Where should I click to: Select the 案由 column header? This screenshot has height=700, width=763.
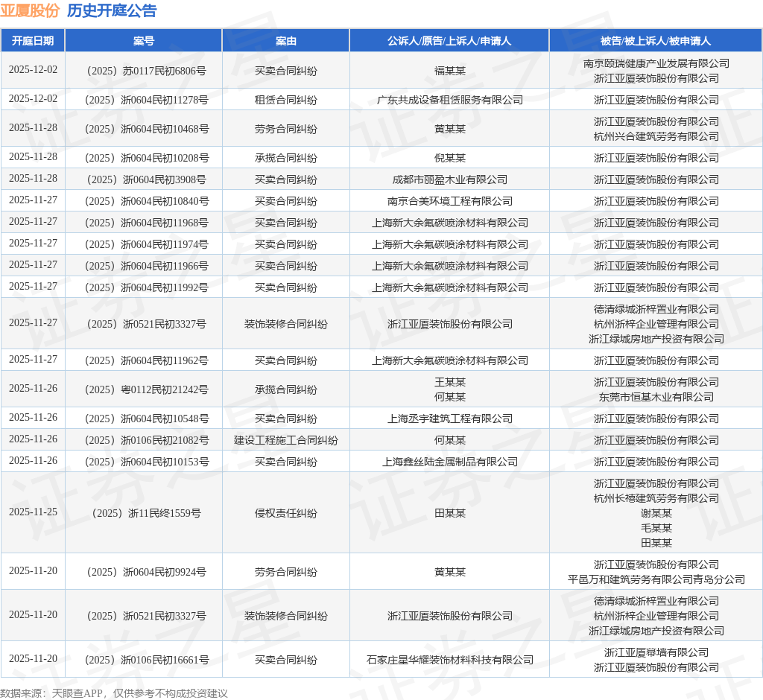285,41
